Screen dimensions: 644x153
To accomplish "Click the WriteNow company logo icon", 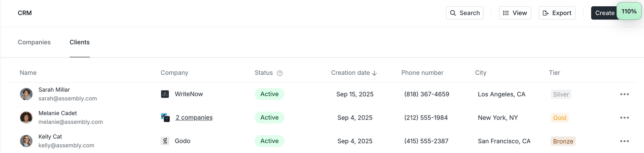I will coord(165,94).
